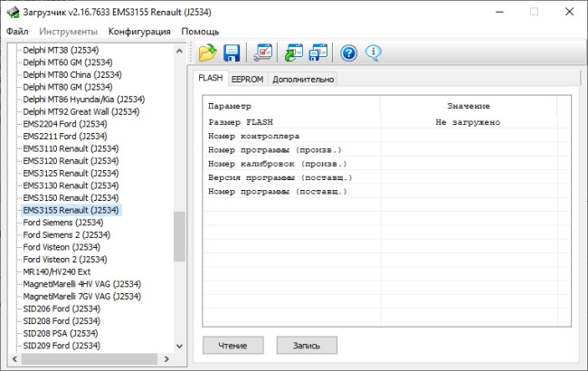Select EMS3150 Renault (J2534)
This screenshot has height=371, width=588.
pyautogui.click(x=71, y=198)
